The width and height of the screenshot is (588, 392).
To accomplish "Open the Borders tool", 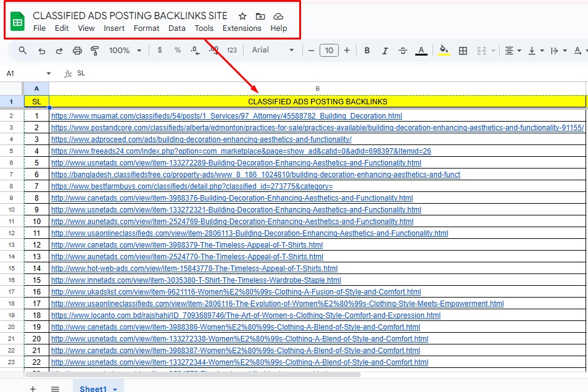I will (463, 51).
